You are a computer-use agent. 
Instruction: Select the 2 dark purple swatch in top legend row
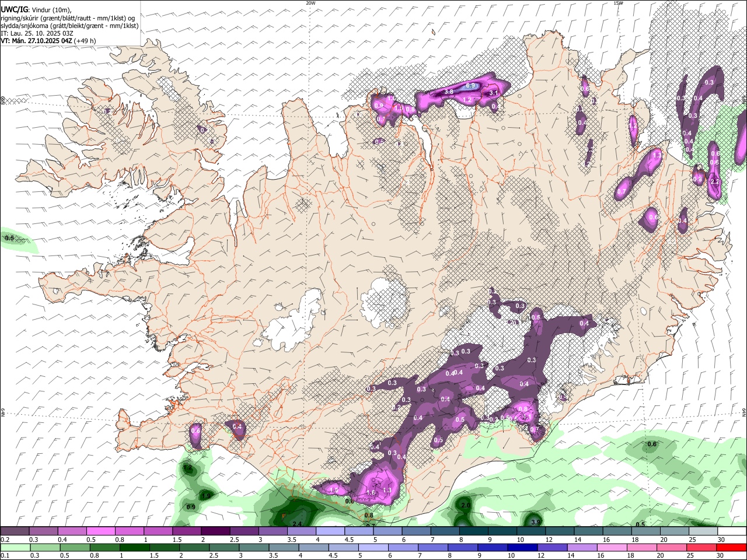pyautogui.click(x=215, y=531)
